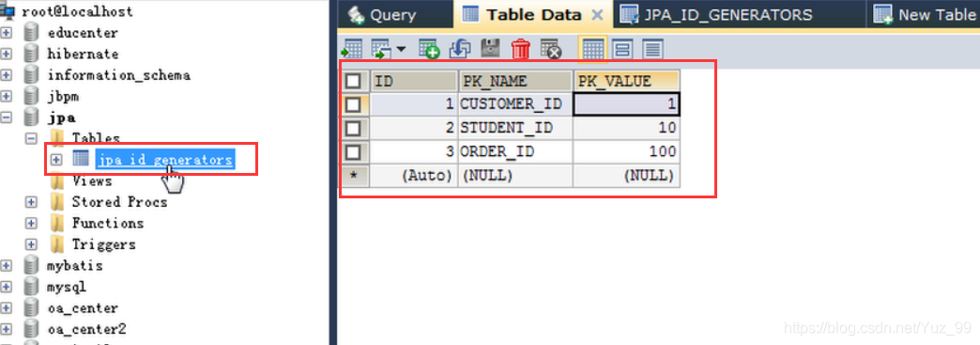Screen dimensions: 980x345
Task: Select the PK_VALUE cell showing 100
Action: (x=626, y=151)
